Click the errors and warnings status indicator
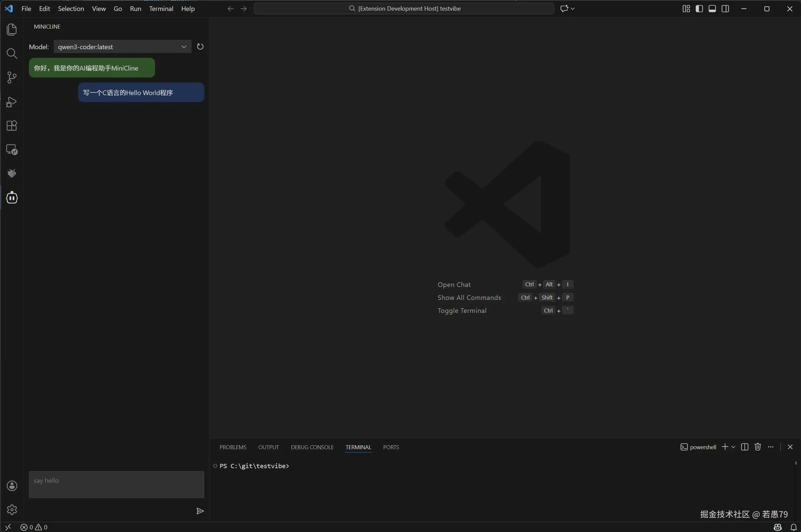The image size is (801, 532). click(34, 527)
